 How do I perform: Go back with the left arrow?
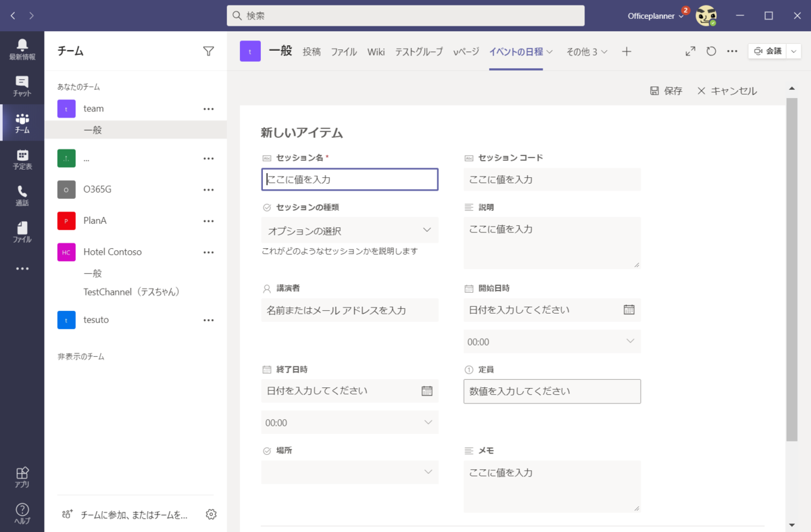click(14, 16)
